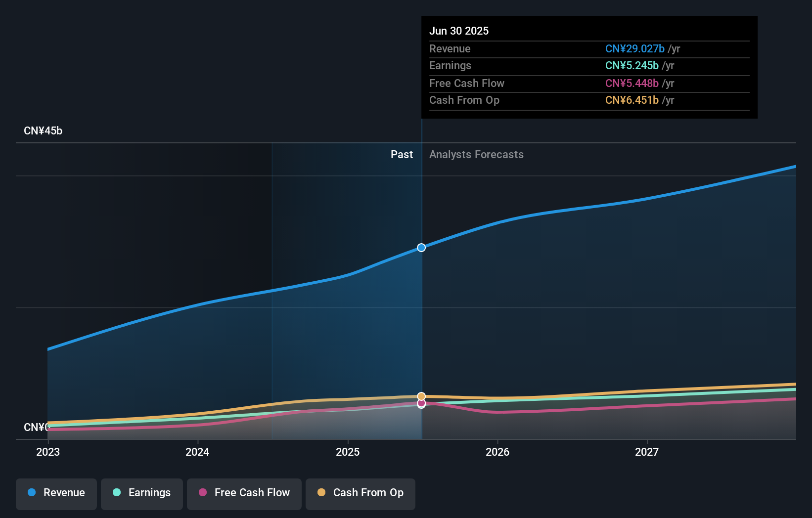Toggle the Revenue series visibility
The image size is (812, 518).
56,493
